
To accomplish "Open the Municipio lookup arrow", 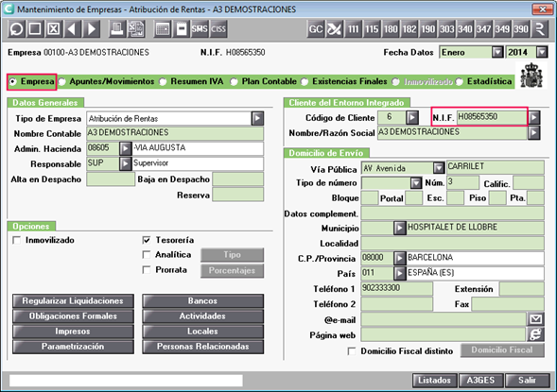I will click(400, 228).
